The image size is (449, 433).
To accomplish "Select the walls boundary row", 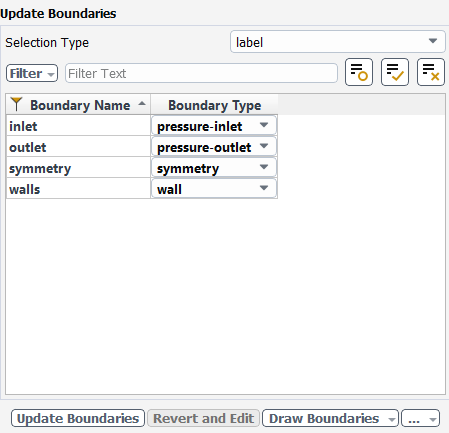I will tap(78, 189).
